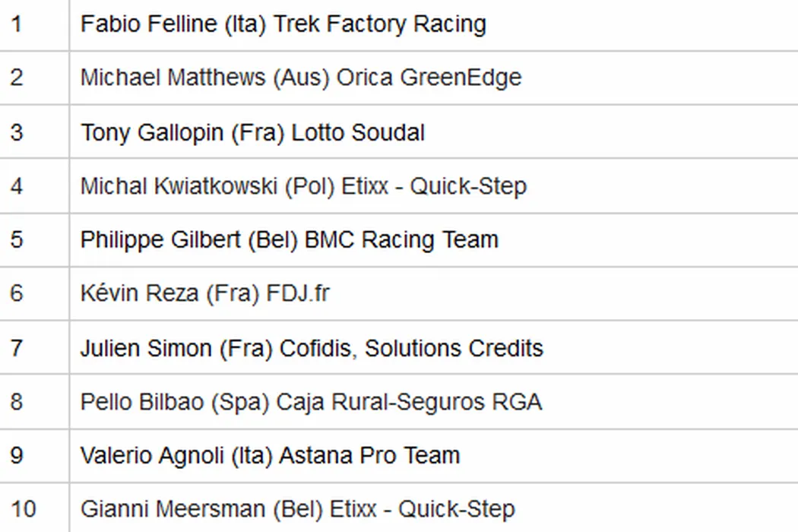This screenshot has width=798, height=532.
Task: Select the position 9 cell
Action: click(17, 455)
